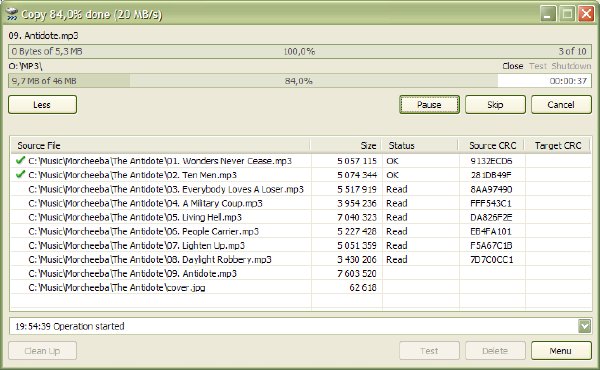Skip the current file
600x370 pixels.
495,104
